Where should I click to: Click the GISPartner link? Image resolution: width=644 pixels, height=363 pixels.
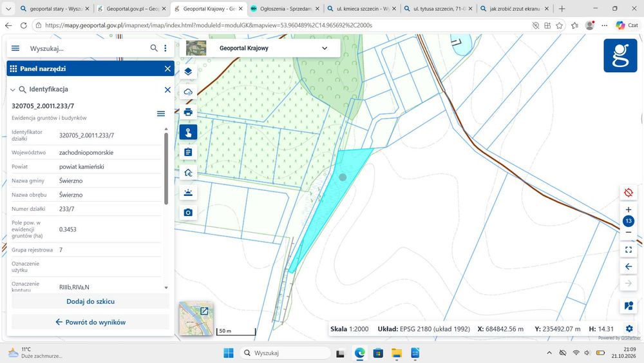tap(630, 338)
